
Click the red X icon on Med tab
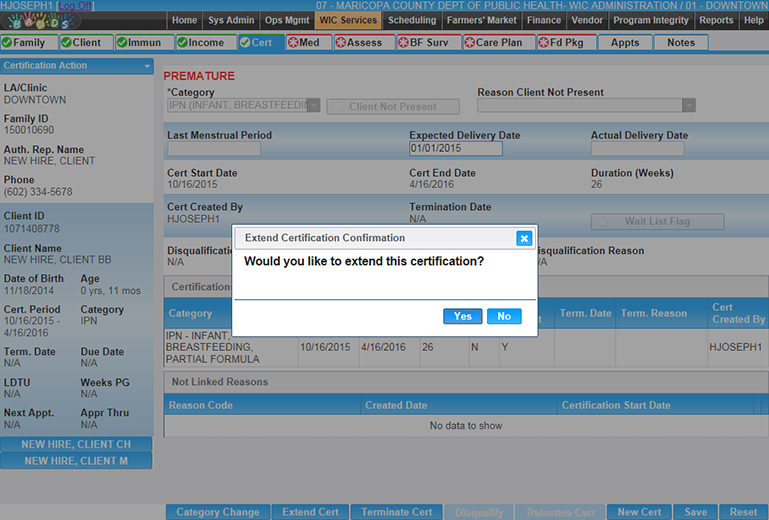[293, 43]
